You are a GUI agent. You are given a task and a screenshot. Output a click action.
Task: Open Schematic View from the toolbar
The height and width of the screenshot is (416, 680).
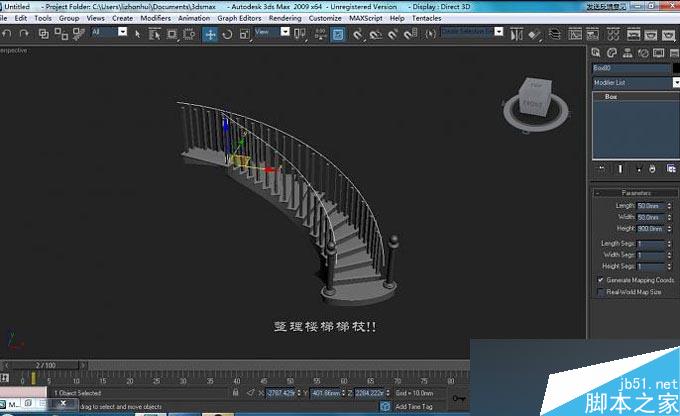coord(592,34)
